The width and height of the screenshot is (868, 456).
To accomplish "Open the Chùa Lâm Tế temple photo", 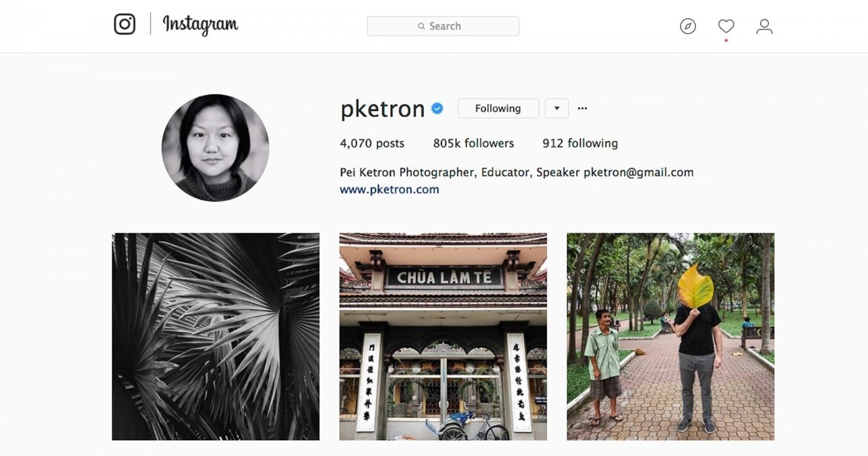I will [443, 336].
